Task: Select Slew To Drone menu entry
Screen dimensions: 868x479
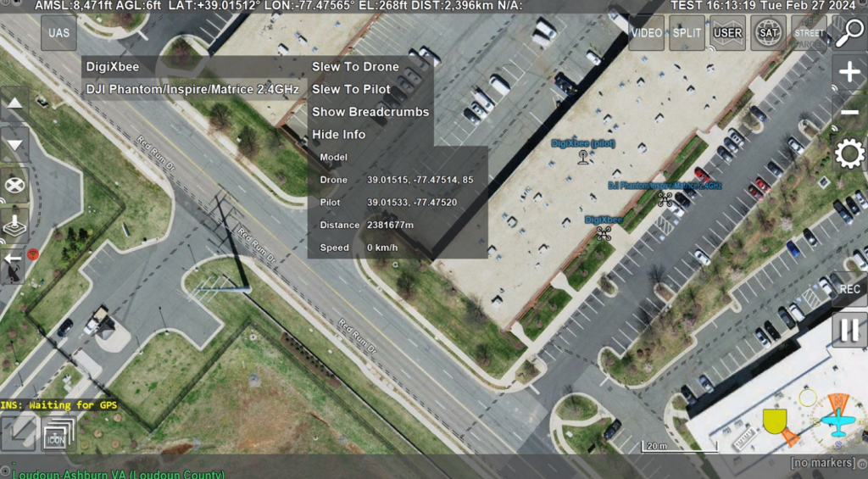Action: pos(355,66)
